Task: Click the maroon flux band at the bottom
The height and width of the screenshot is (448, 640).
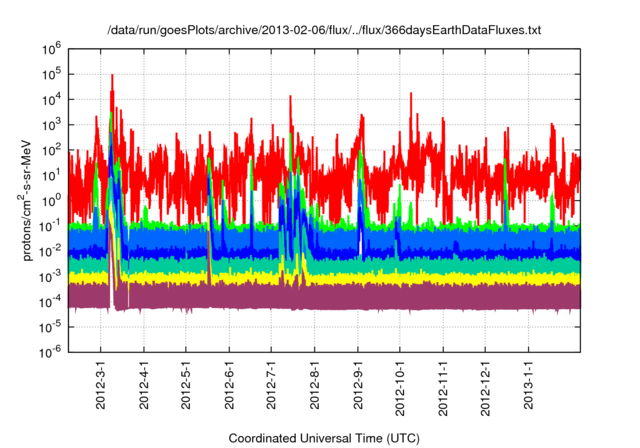Action: (x=350, y=296)
